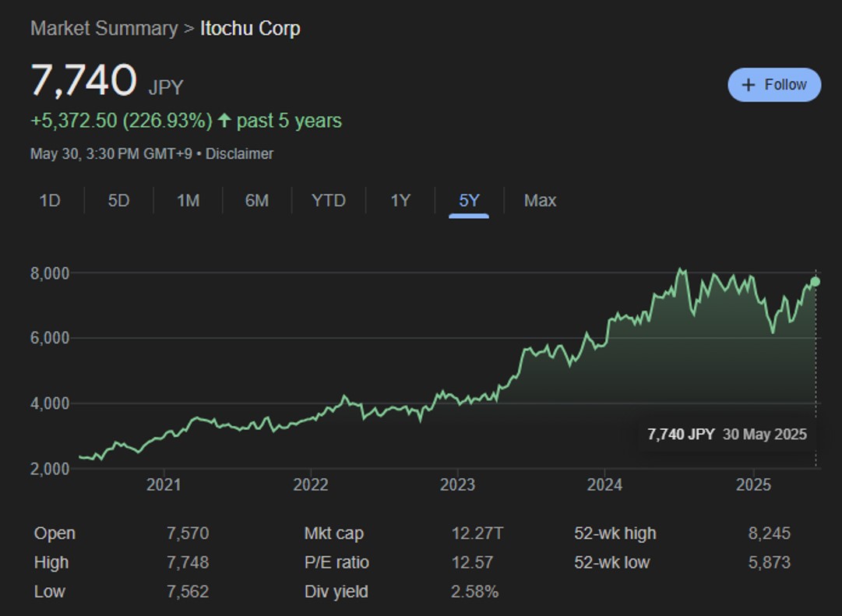Click the Open value 7,570
Viewport: 842px width, 616px height.
point(188,533)
